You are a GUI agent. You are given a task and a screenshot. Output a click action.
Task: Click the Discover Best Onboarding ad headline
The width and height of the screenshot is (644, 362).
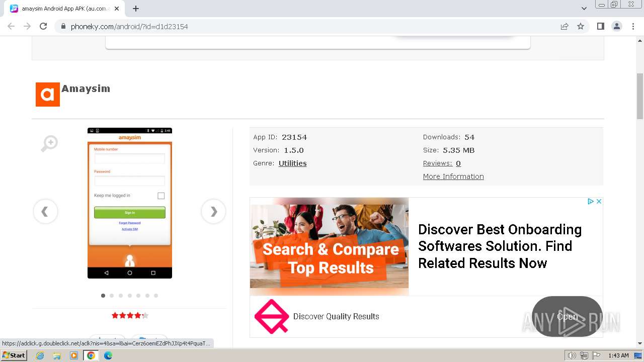[x=500, y=246]
